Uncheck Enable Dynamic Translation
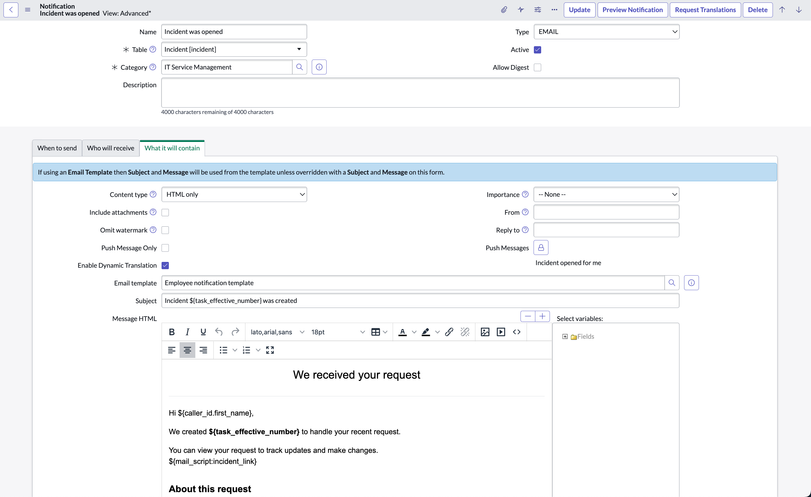811x497 pixels. point(165,265)
